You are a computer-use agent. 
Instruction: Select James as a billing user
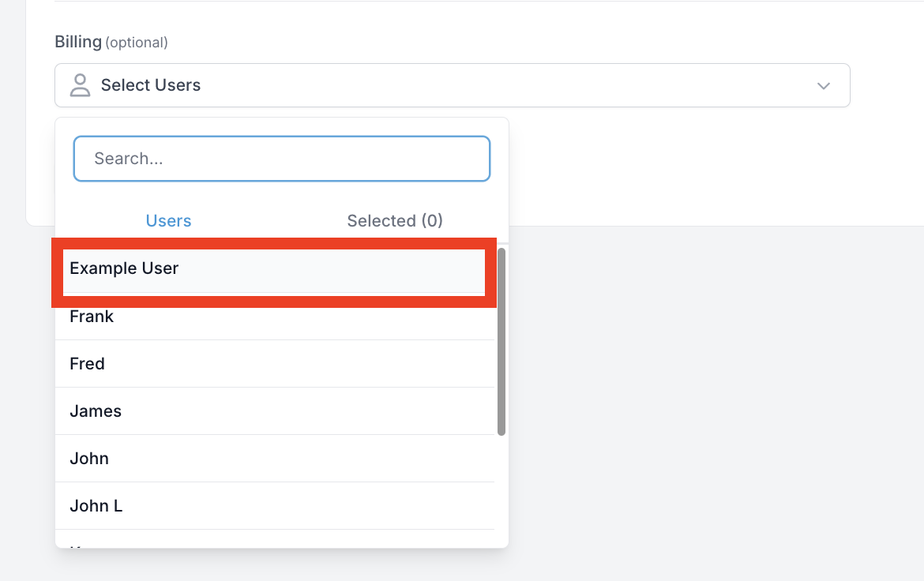click(274, 411)
